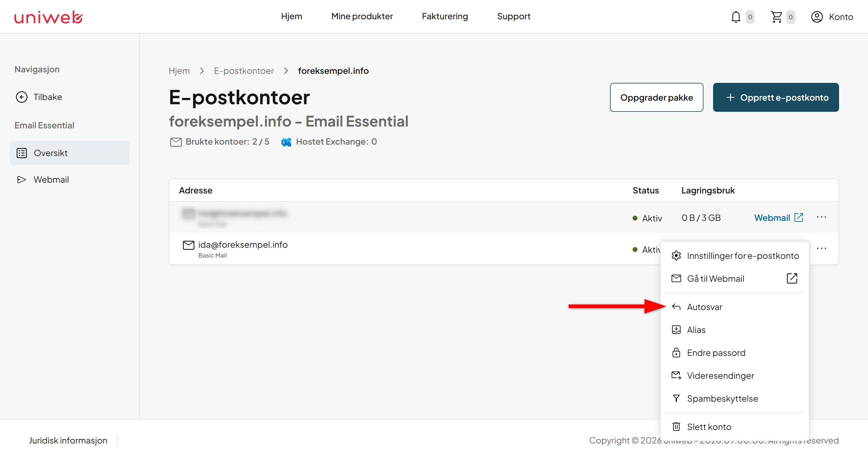Click the gear icon for Innstillinger for e-postkonto
Image resolution: width=868 pixels, height=461 pixels.
coord(676,256)
